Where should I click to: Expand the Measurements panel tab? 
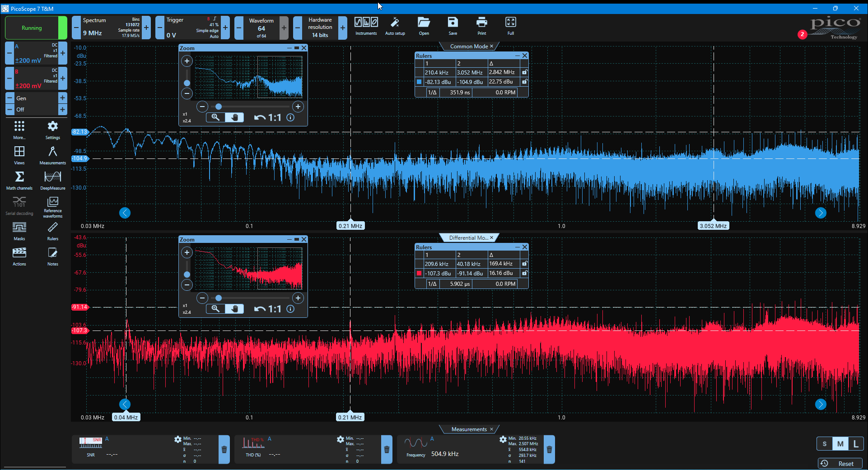469,429
